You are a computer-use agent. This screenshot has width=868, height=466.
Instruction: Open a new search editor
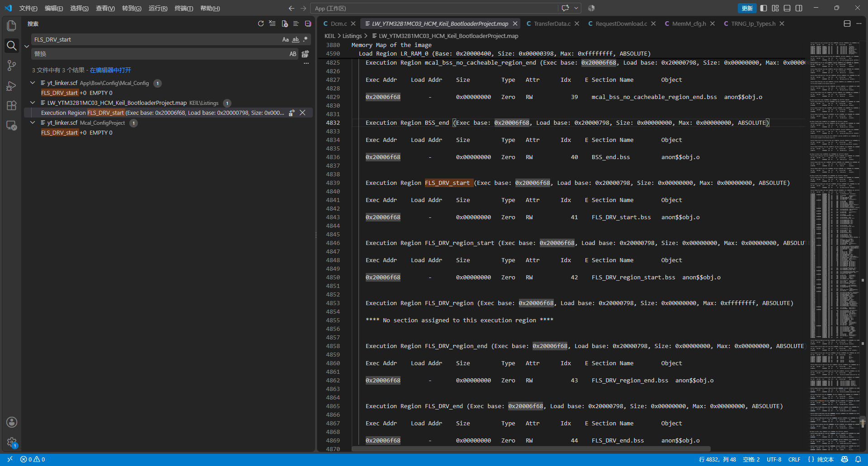[x=284, y=24]
